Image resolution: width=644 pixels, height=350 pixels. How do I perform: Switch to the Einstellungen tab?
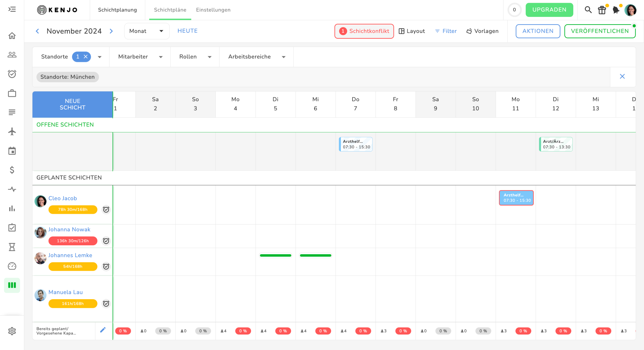tap(213, 10)
